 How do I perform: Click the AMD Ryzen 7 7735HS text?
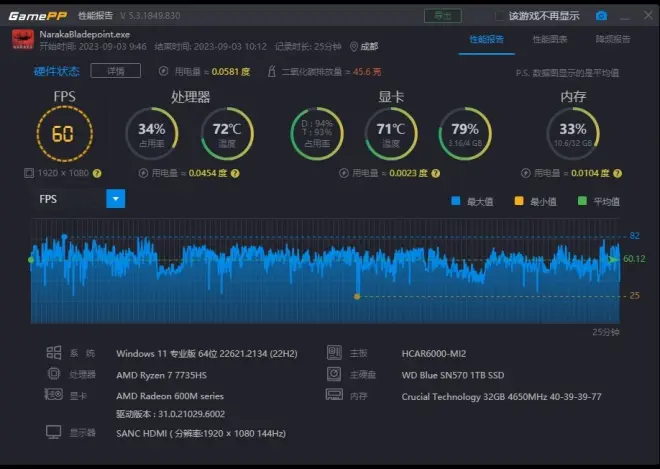(162, 375)
